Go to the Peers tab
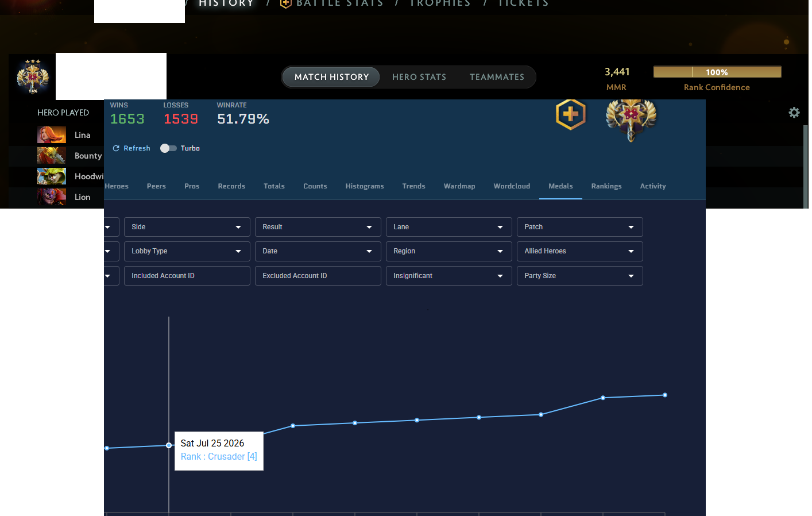 tap(156, 186)
